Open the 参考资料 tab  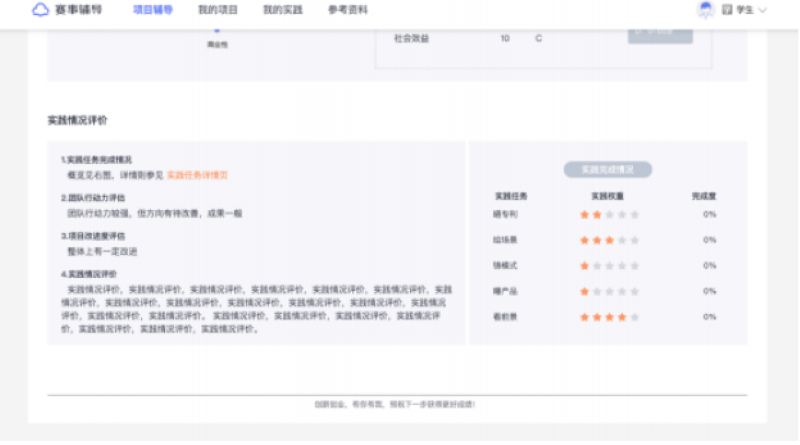pos(347,10)
